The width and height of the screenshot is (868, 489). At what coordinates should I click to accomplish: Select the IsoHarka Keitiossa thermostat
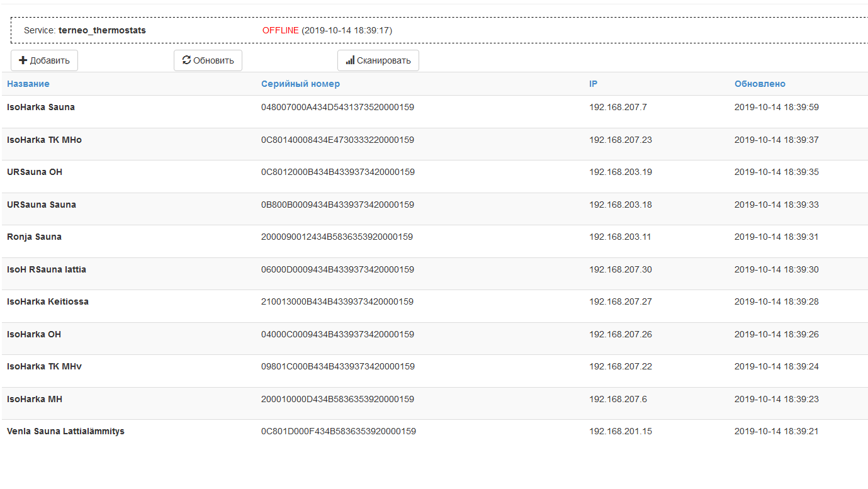pyautogui.click(x=48, y=301)
